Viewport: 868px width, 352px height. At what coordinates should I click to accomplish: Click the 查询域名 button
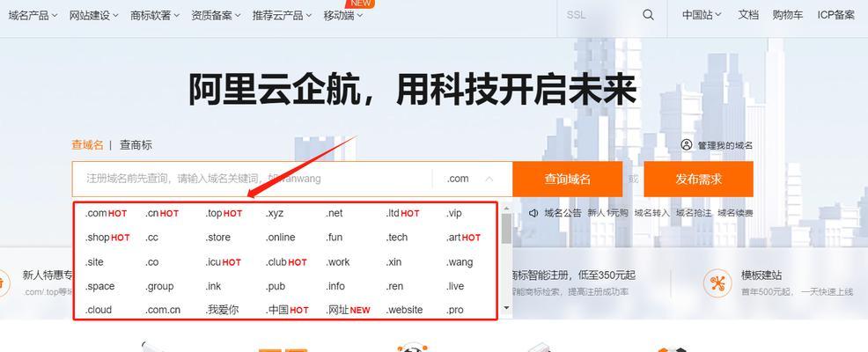(x=568, y=179)
